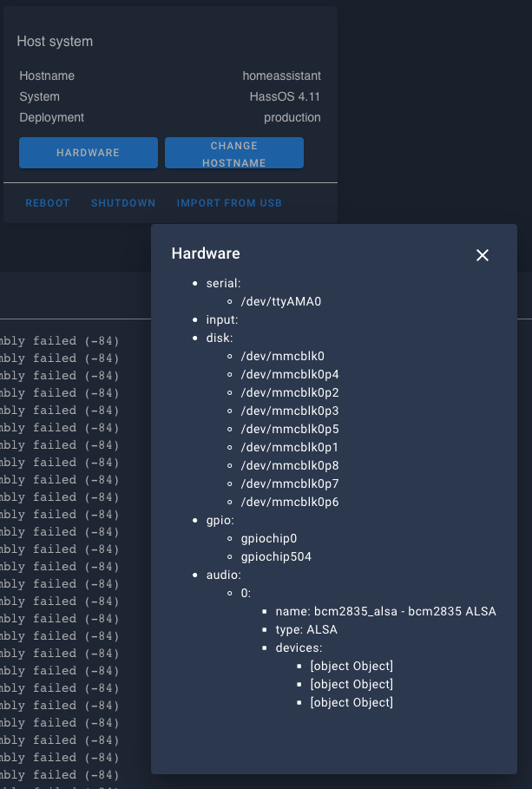Viewport: 532px width, 789px height.
Task: Click the SHUTDOWN action
Action: point(123,203)
